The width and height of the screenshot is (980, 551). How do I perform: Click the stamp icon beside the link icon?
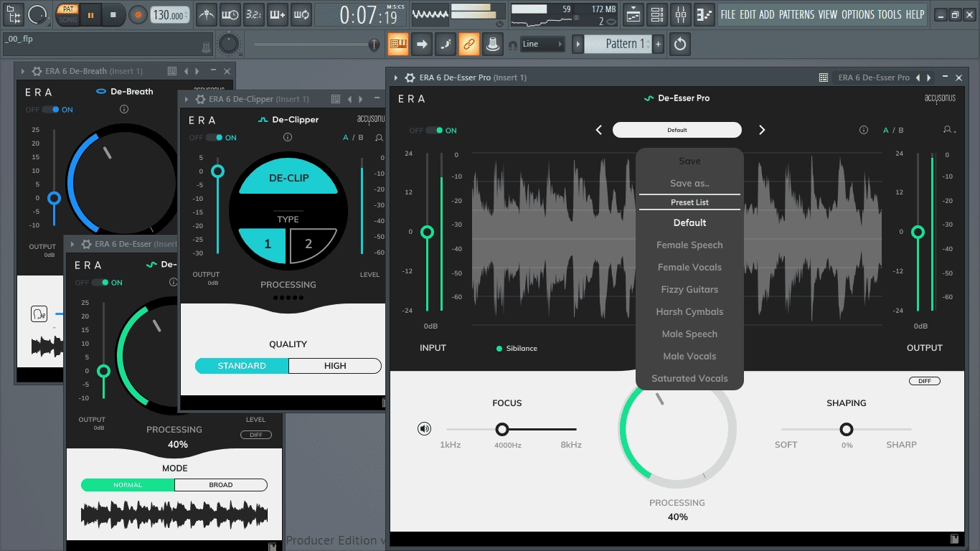pyautogui.click(x=492, y=44)
